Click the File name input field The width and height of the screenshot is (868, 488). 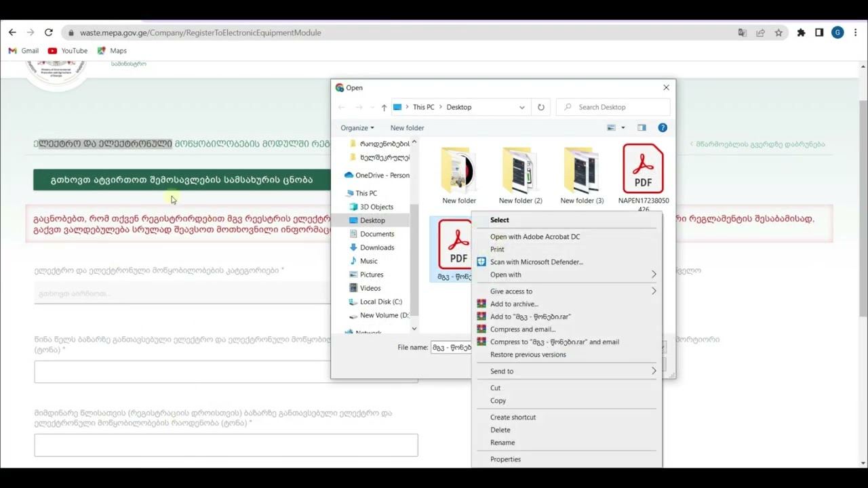point(452,347)
